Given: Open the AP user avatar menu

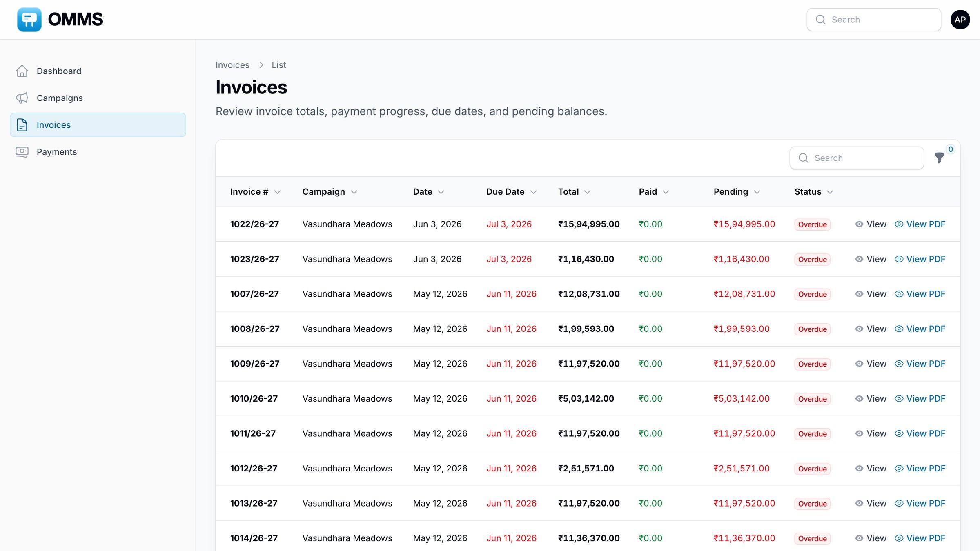Looking at the screenshot, I should coord(960,20).
